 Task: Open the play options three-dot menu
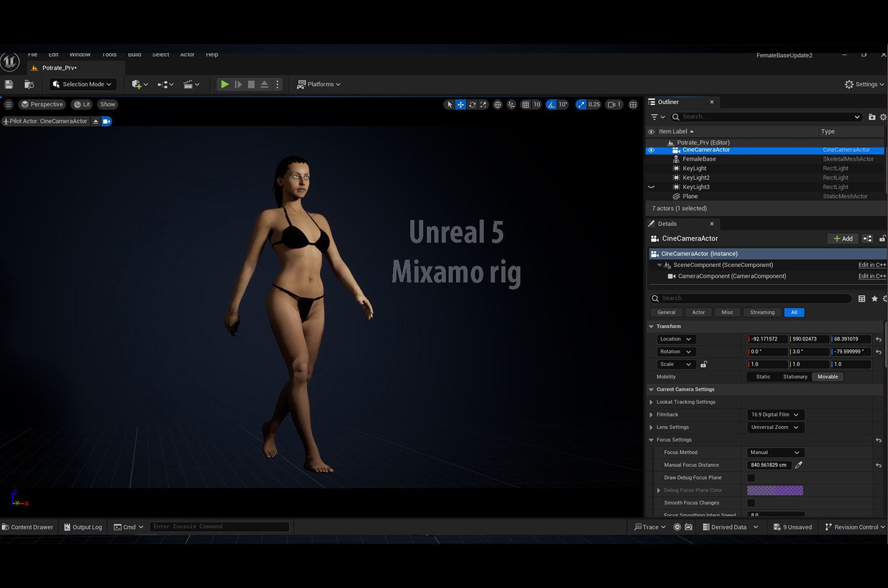click(x=277, y=84)
